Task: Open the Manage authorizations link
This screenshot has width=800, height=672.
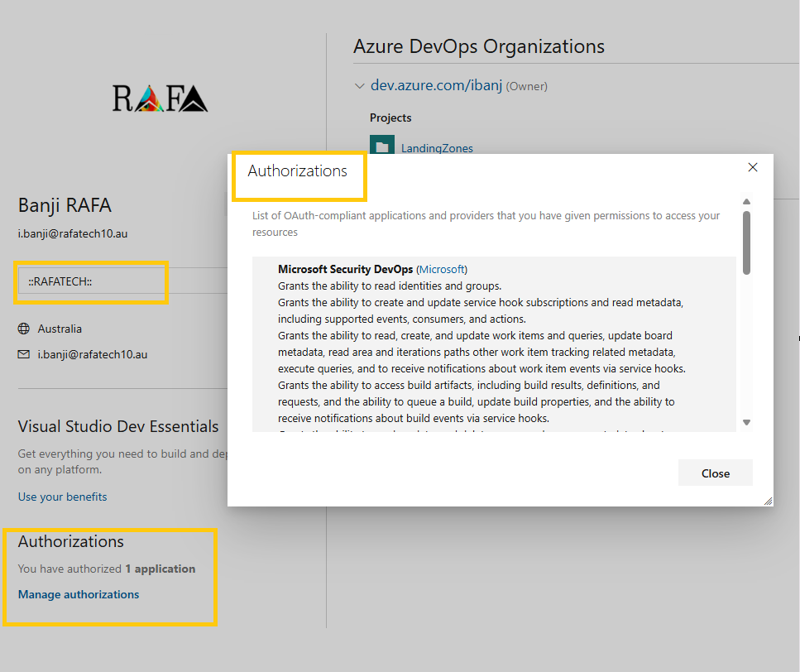Action: pyautogui.click(x=78, y=594)
